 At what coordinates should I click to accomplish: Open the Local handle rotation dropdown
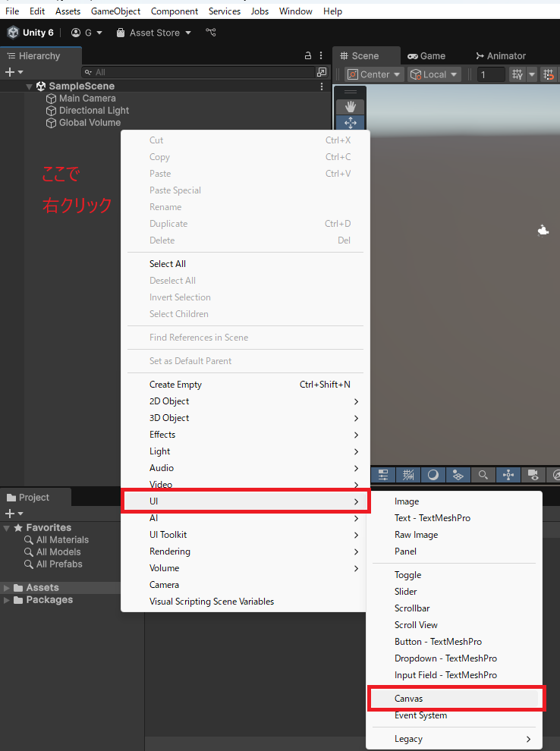point(435,74)
